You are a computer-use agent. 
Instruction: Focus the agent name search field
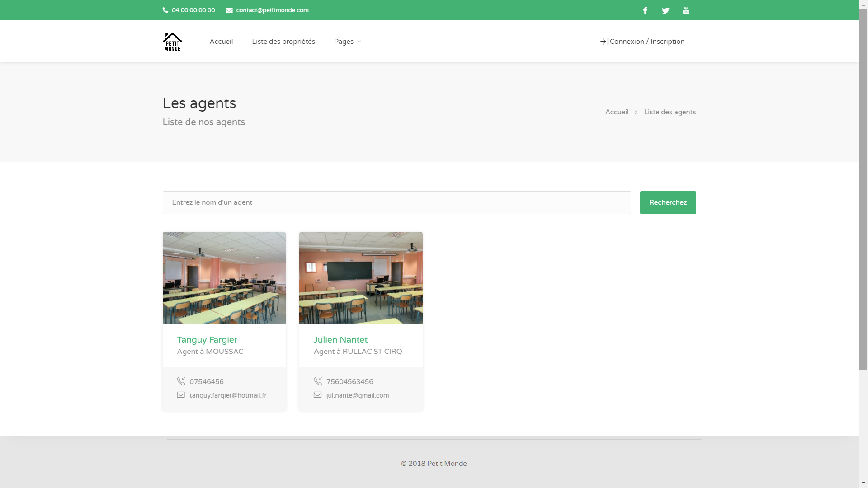point(396,202)
